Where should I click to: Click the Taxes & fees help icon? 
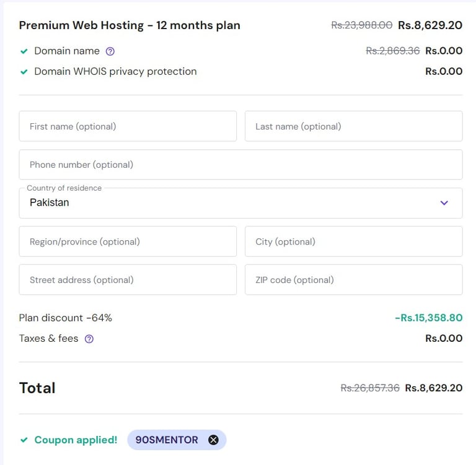[89, 339]
